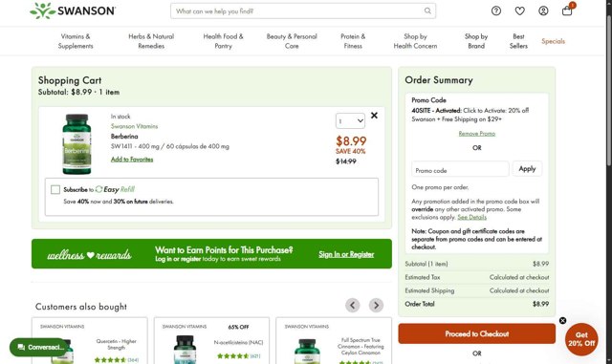The width and height of the screenshot is (612, 364).
Task: Open favorites heart icon in header
Action: pos(519,11)
